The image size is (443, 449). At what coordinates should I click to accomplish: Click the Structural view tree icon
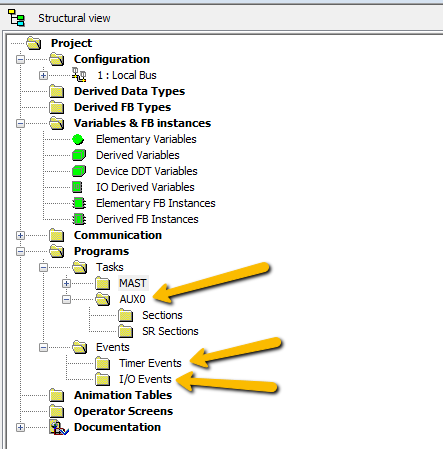[16, 18]
